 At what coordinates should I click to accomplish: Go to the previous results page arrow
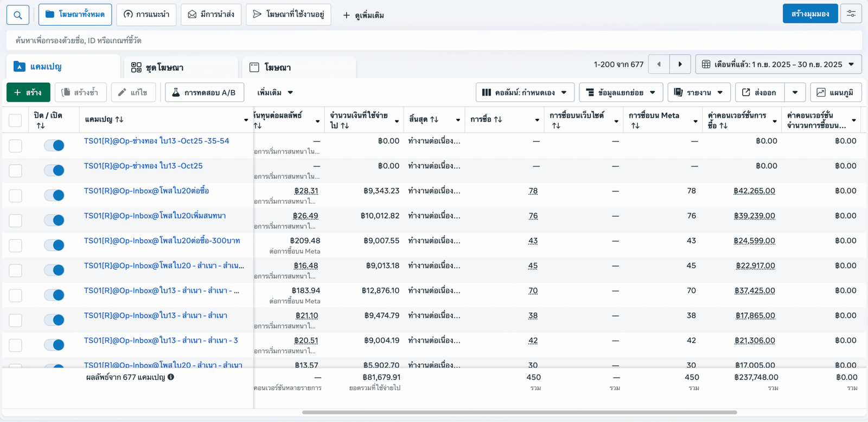(x=659, y=64)
